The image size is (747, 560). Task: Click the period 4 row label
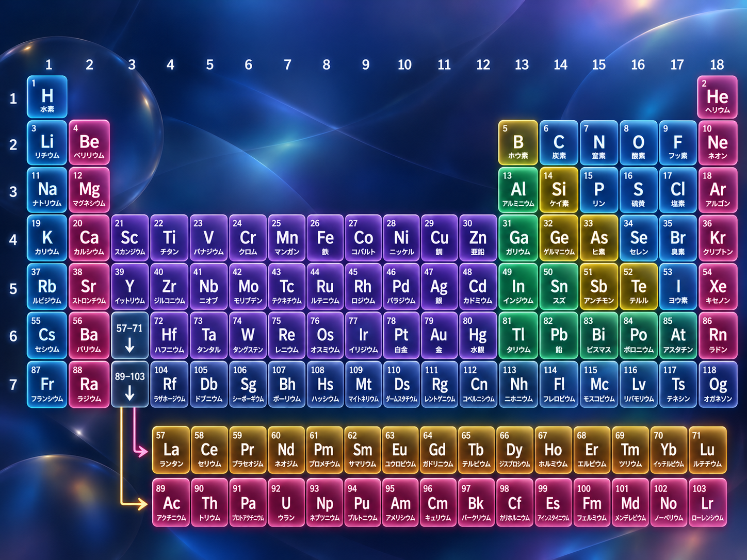click(x=13, y=240)
